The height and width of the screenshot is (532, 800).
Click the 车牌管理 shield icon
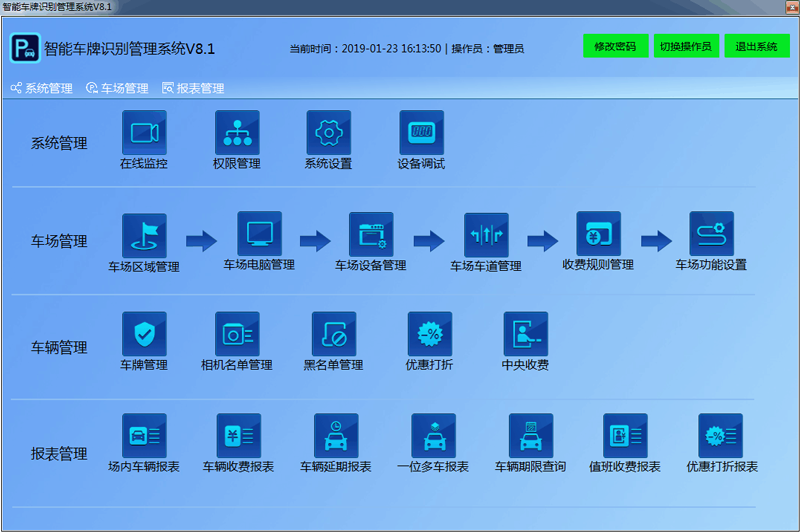[x=144, y=334]
